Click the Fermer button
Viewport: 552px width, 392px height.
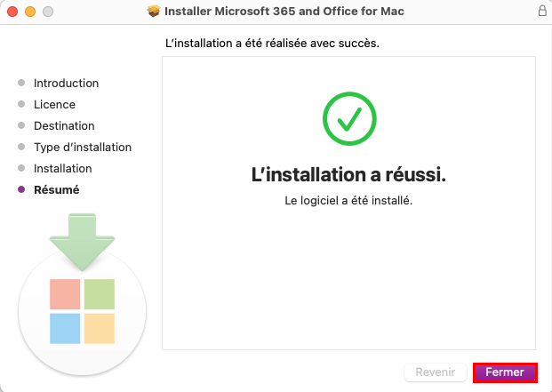pos(505,372)
